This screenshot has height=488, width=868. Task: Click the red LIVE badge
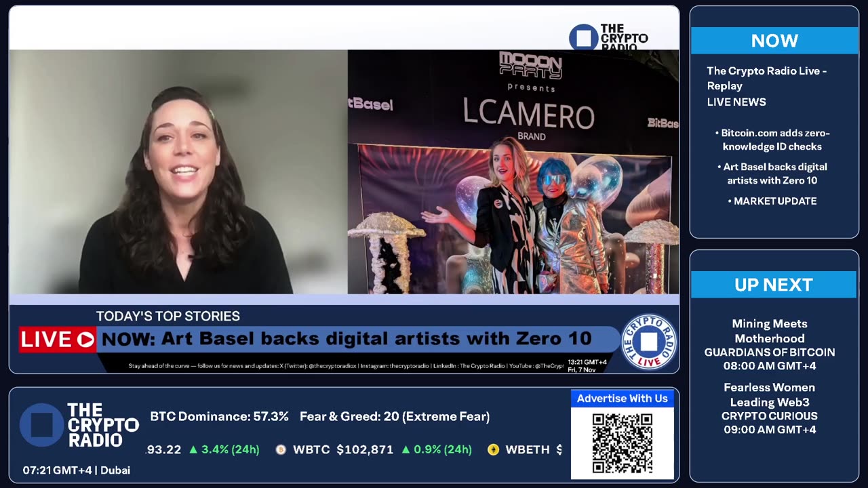[58, 340]
